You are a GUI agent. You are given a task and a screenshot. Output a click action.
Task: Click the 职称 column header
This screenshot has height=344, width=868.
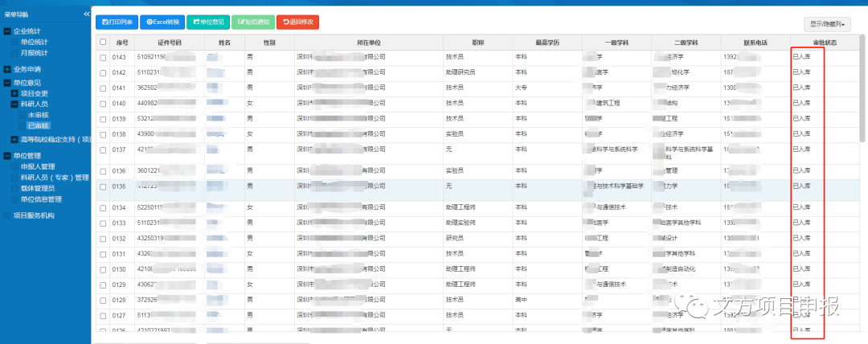tap(477, 43)
